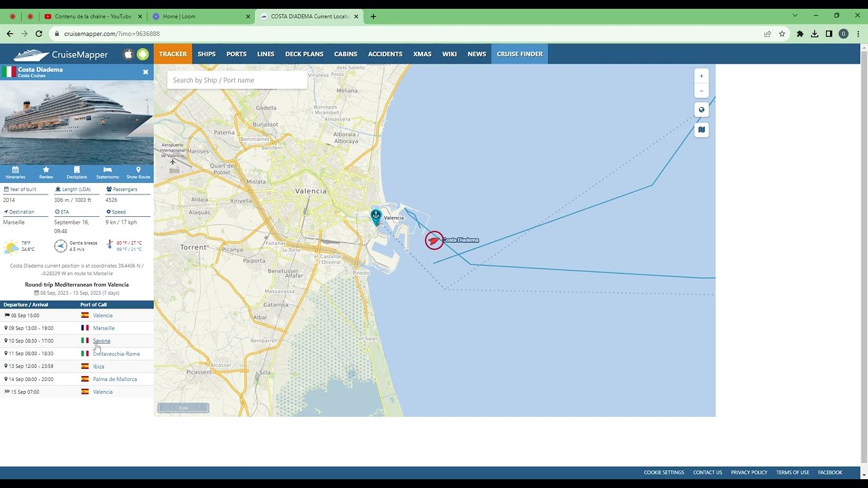Share this page via address bar icon
868x488 pixels.
[x=768, y=33]
